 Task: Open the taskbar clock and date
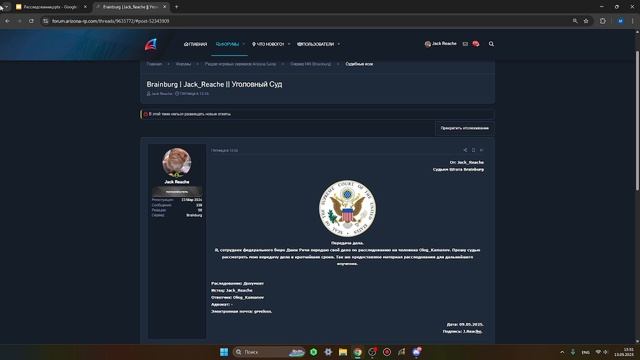[624, 352]
